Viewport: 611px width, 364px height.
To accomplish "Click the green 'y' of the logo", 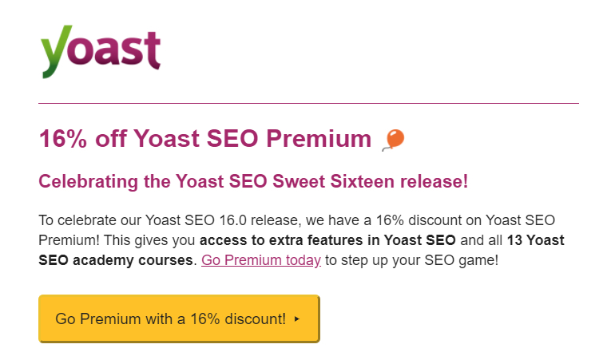I will 56,51.
